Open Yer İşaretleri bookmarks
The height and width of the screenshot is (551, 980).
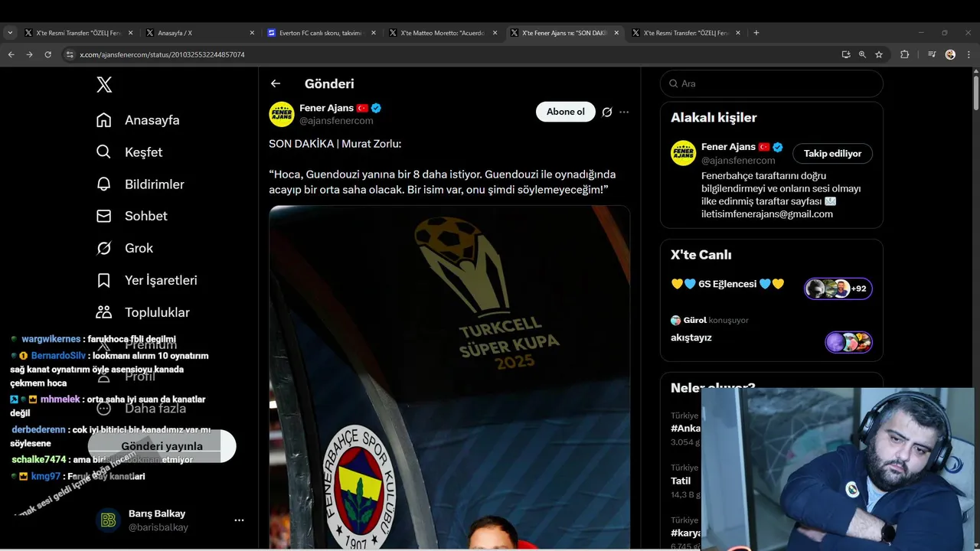146,281
